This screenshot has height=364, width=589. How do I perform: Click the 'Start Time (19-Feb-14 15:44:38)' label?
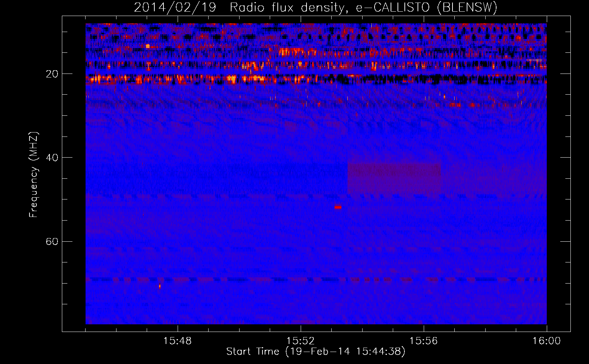click(x=316, y=352)
